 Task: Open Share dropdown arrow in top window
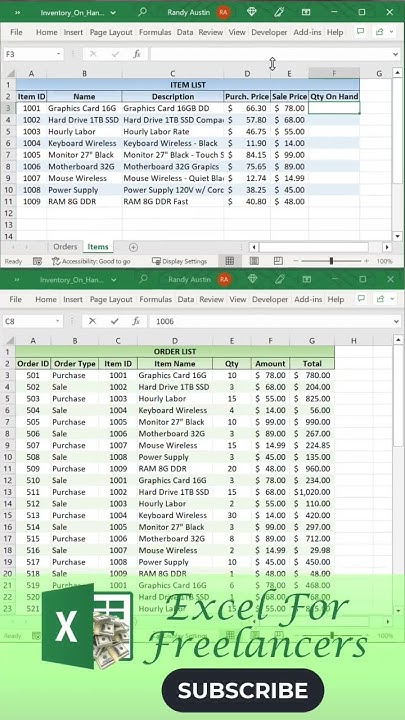(391, 32)
